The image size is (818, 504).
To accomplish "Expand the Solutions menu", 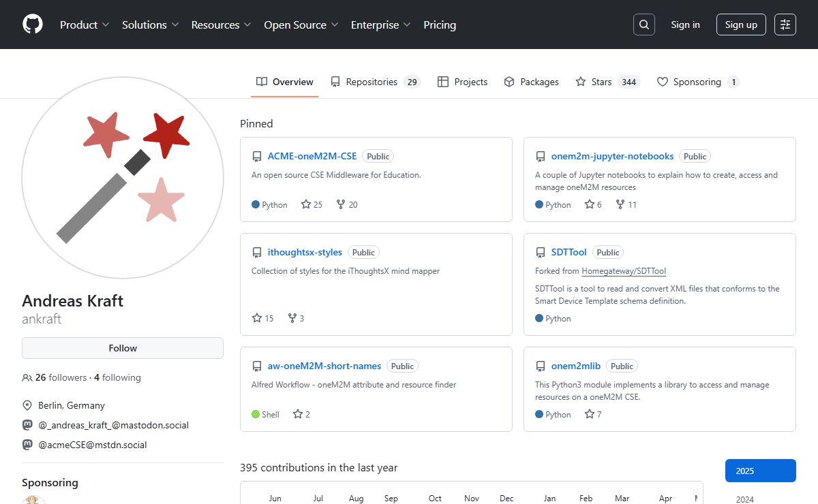I will (x=151, y=25).
